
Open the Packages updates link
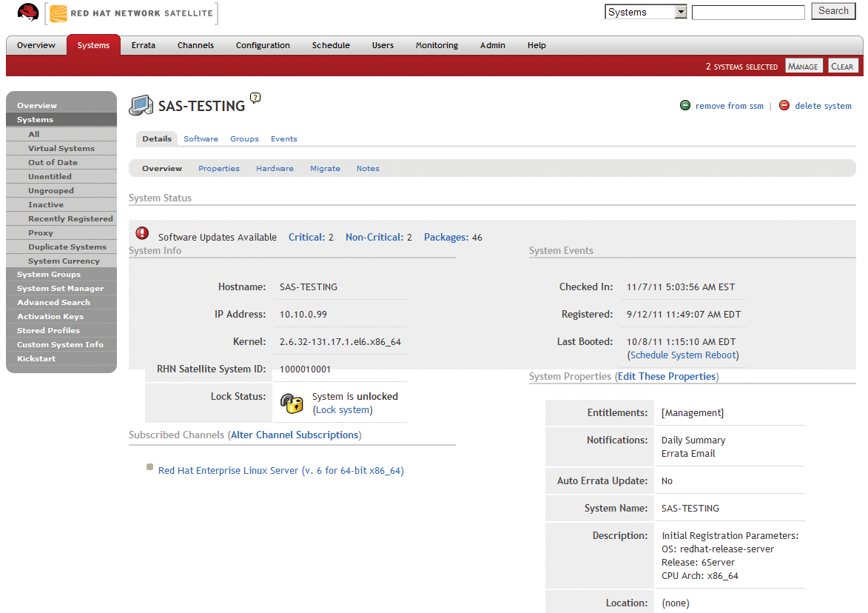[446, 237]
